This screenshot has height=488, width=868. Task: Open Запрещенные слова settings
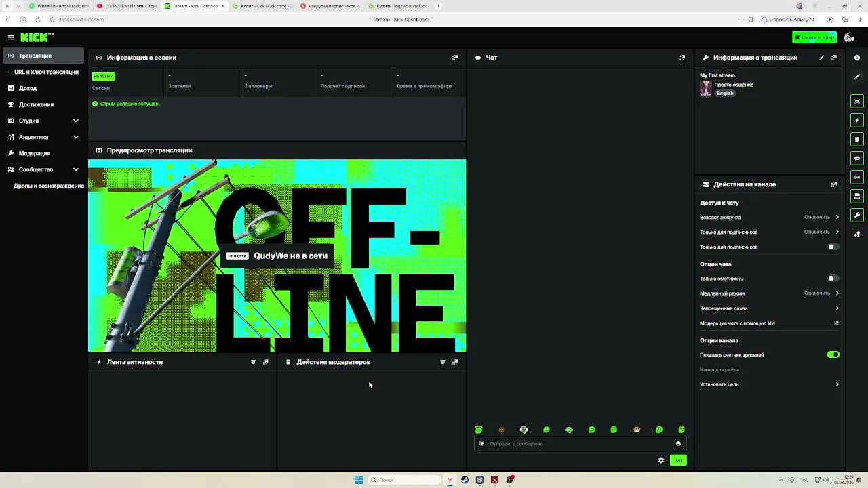click(x=770, y=308)
